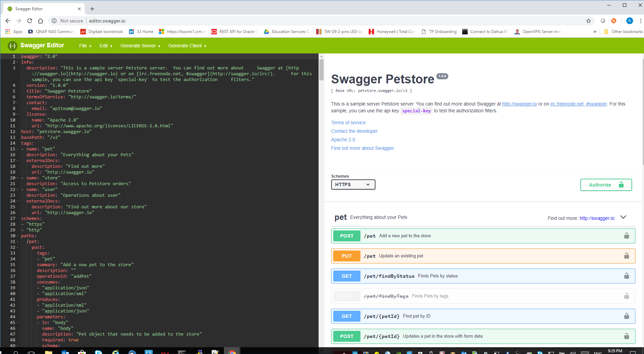Viewport: 644px width, 354px height.
Task: Click lock icon on GET /pet/{petId} row
Action: click(626, 316)
